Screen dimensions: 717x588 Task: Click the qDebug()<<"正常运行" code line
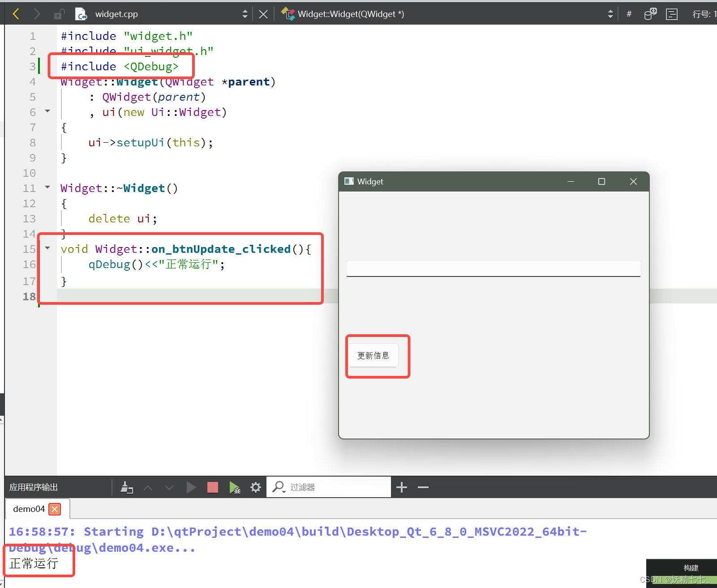click(x=156, y=264)
